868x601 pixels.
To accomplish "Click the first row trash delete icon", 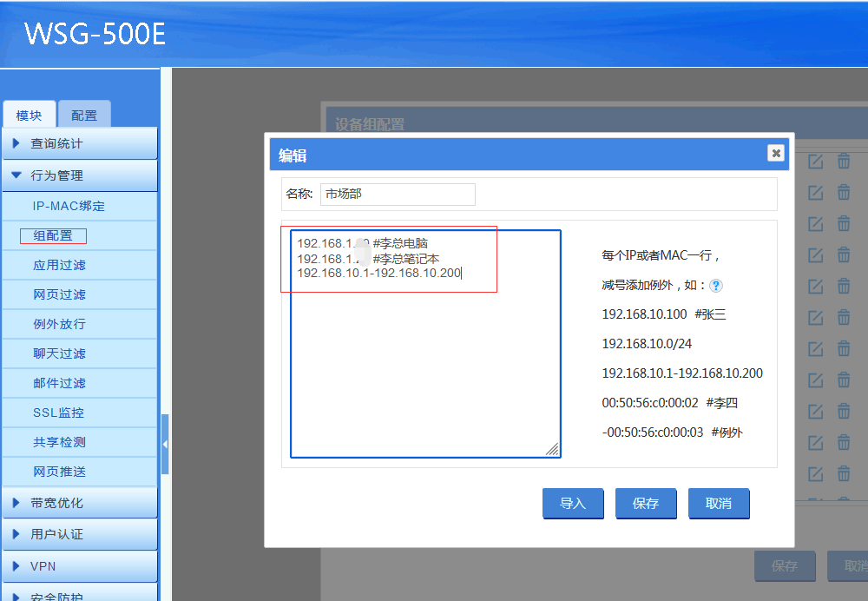I will (x=843, y=161).
